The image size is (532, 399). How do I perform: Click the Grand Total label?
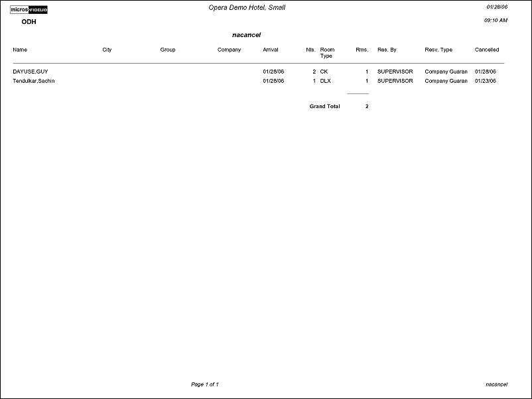pyautogui.click(x=324, y=106)
